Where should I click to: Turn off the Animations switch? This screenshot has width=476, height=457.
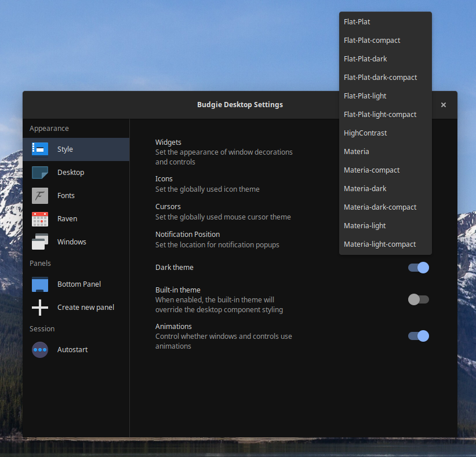[418, 336]
